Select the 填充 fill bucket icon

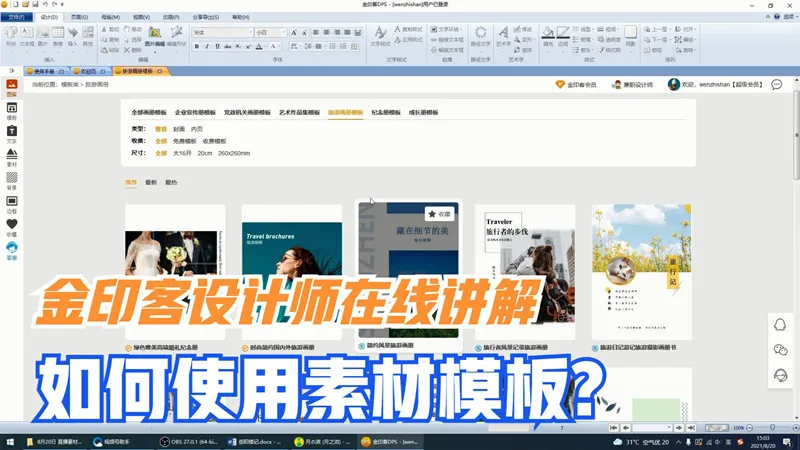tap(548, 36)
